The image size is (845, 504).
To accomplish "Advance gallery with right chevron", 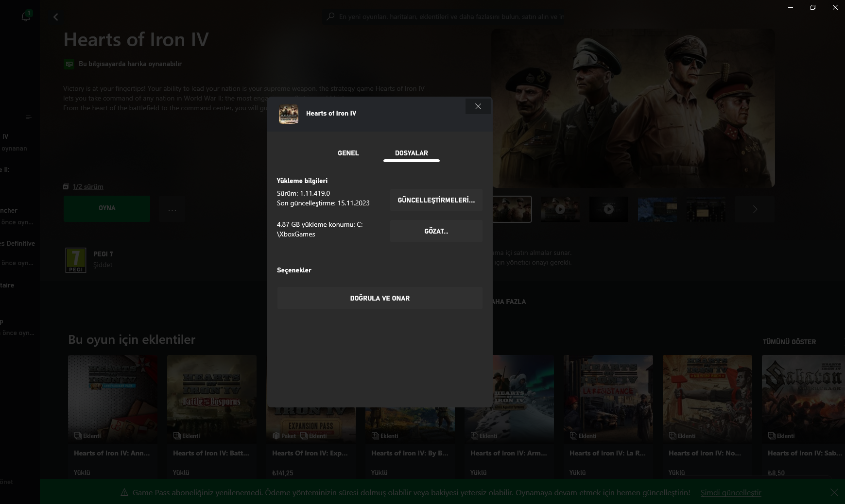I will (x=755, y=209).
